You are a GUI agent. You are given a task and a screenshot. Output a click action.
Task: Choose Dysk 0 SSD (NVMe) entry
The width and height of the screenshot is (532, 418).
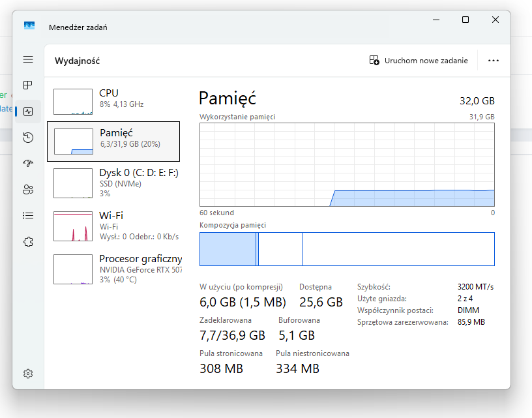113,182
